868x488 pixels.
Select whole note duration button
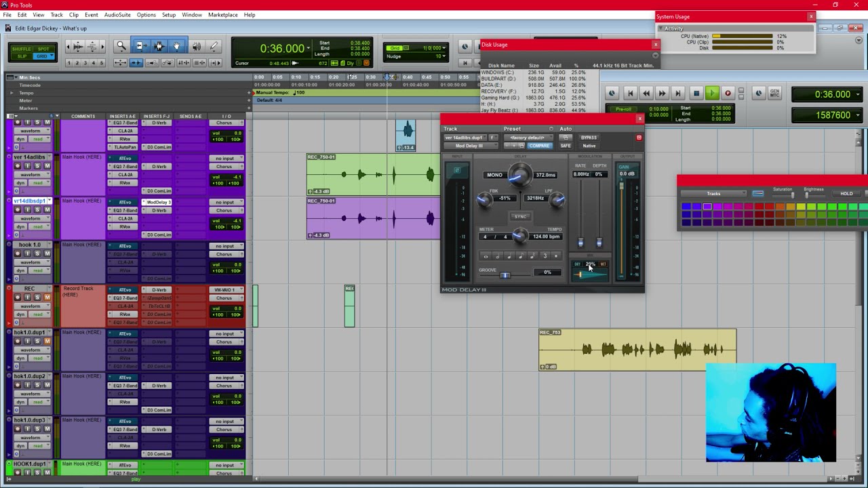pos(486,256)
